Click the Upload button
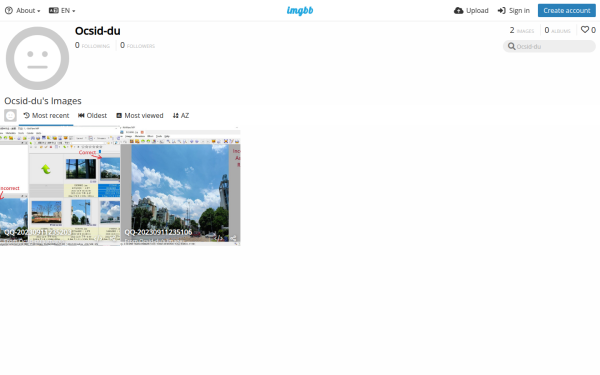The image size is (600, 375). (471, 11)
